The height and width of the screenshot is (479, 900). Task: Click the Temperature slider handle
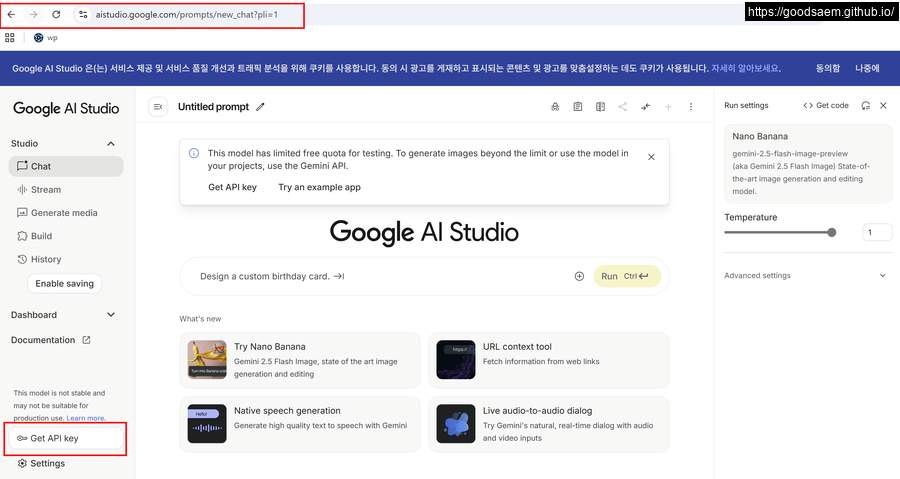pos(831,232)
